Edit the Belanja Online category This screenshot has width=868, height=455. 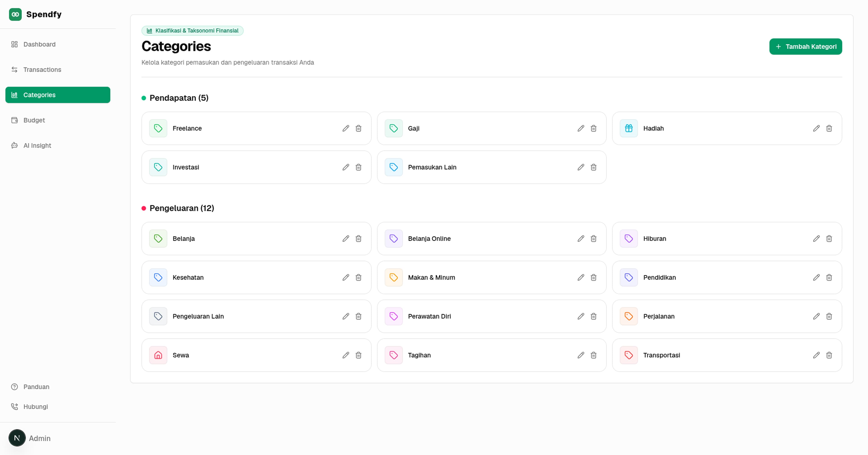[581, 238]
